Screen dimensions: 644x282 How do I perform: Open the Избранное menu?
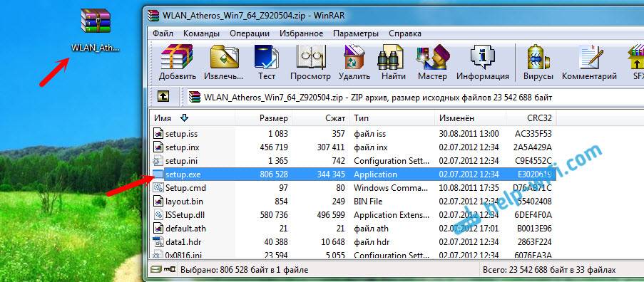coord(302,33)
